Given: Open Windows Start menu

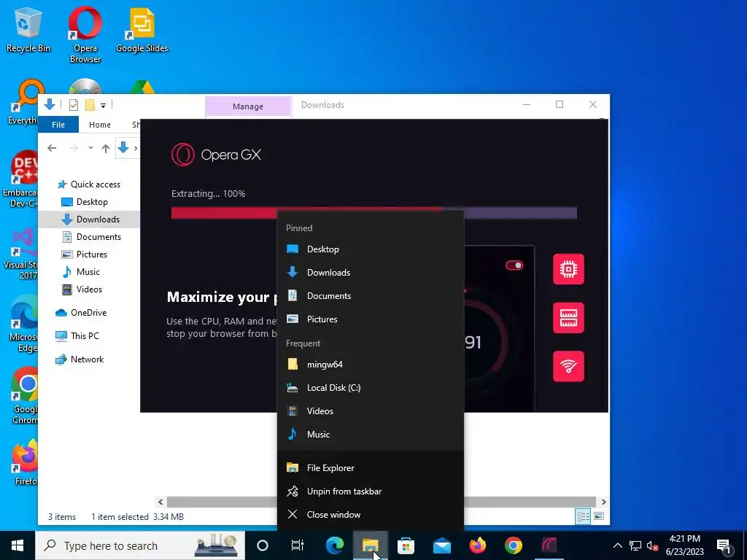Looking at the screenshot, I should 18,545.
